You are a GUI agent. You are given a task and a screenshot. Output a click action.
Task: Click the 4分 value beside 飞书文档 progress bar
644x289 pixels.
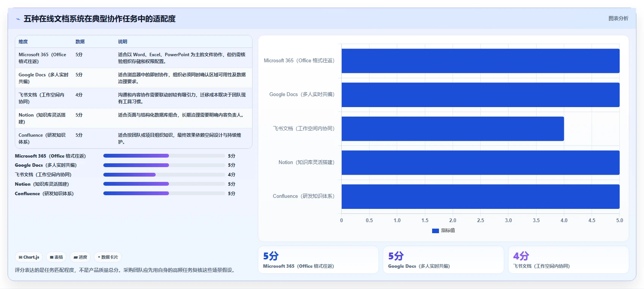click(232, 175)
